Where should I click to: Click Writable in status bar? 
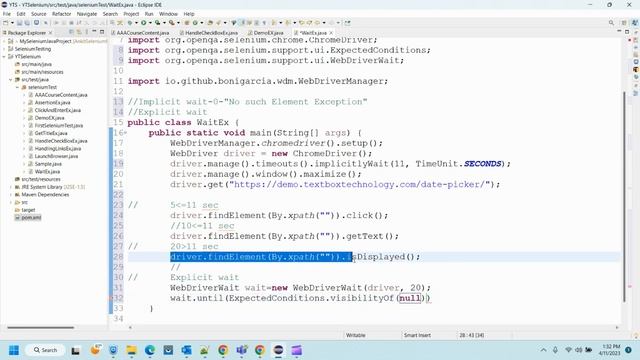pos(356,335)
